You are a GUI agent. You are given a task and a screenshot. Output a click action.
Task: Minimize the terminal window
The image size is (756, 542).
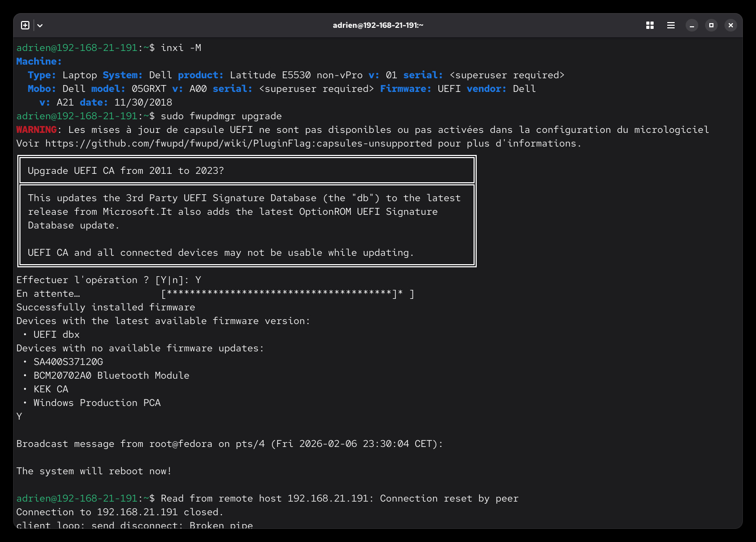(692, 25)
